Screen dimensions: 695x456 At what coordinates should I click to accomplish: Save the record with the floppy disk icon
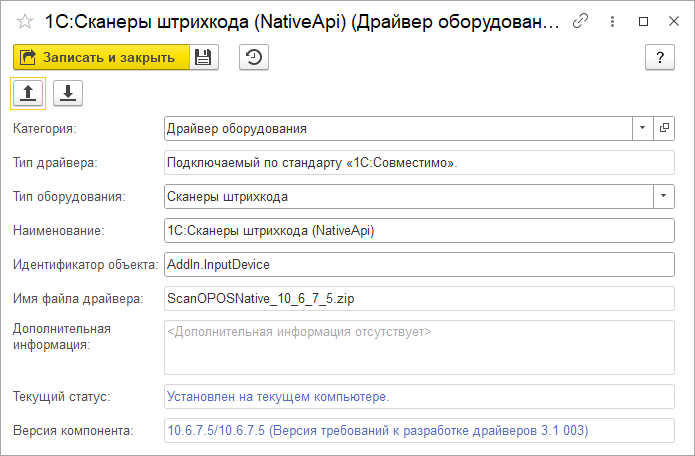coord(203,57)
